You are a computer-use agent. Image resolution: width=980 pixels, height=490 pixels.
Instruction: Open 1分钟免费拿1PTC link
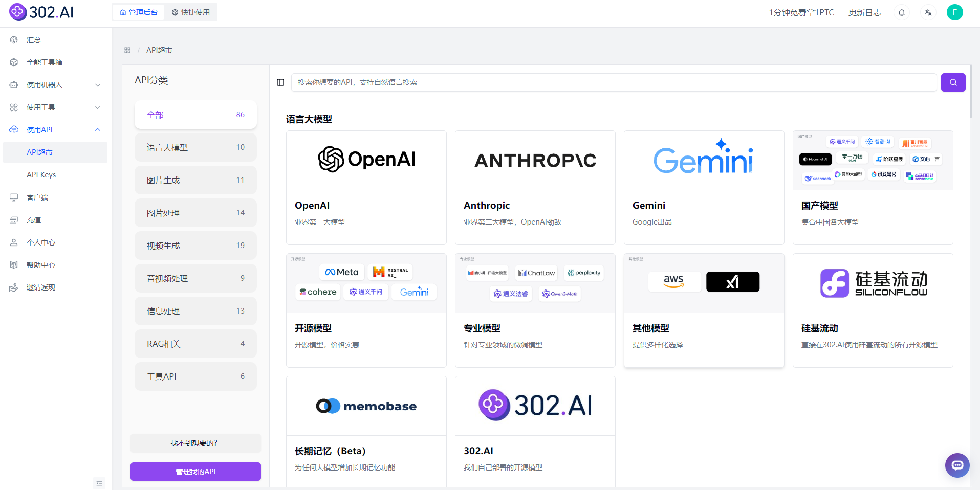(801, 12)
